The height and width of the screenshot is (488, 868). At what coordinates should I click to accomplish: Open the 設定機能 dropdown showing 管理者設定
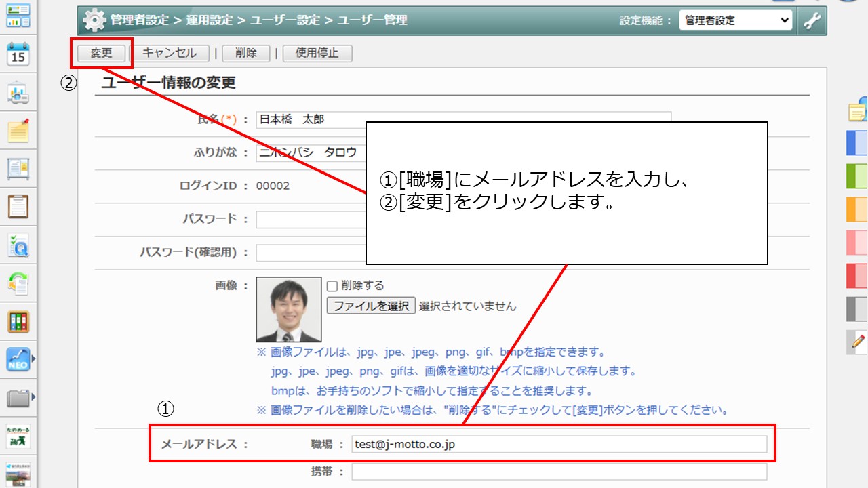(735, 20)
